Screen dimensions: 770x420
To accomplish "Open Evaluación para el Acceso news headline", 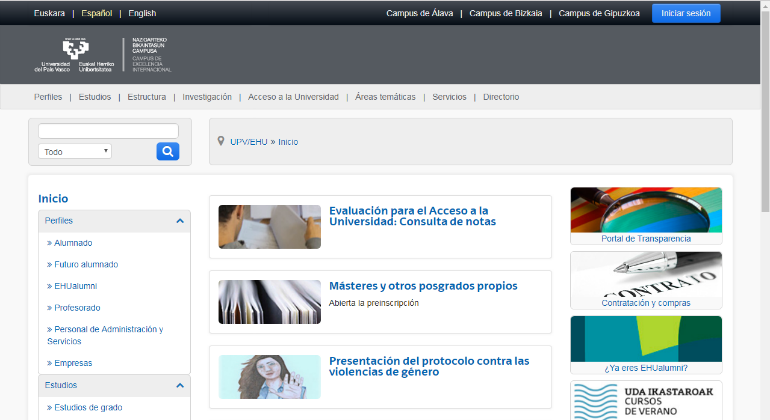I will [412, 216].
